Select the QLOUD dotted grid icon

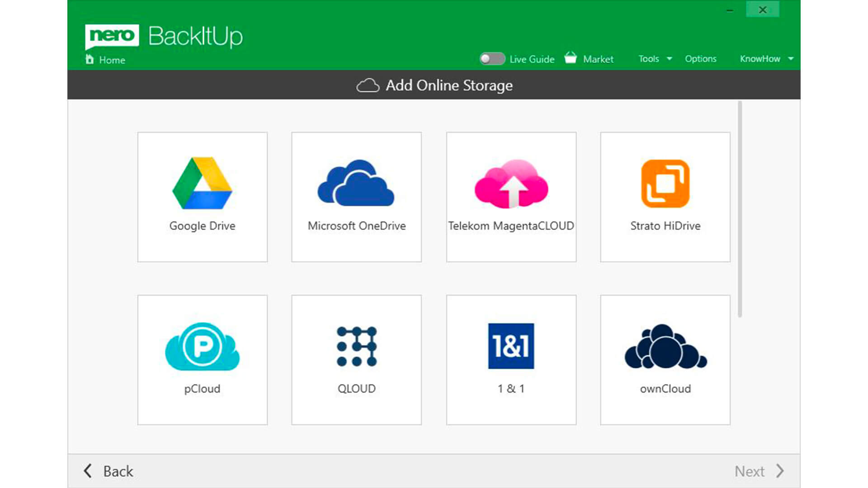point(356,347)
